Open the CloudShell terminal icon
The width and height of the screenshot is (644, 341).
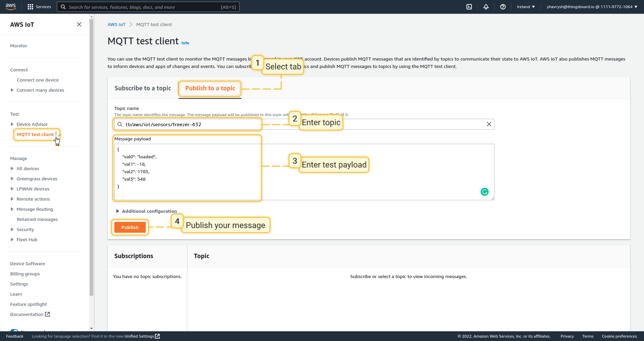coord(469,7)
